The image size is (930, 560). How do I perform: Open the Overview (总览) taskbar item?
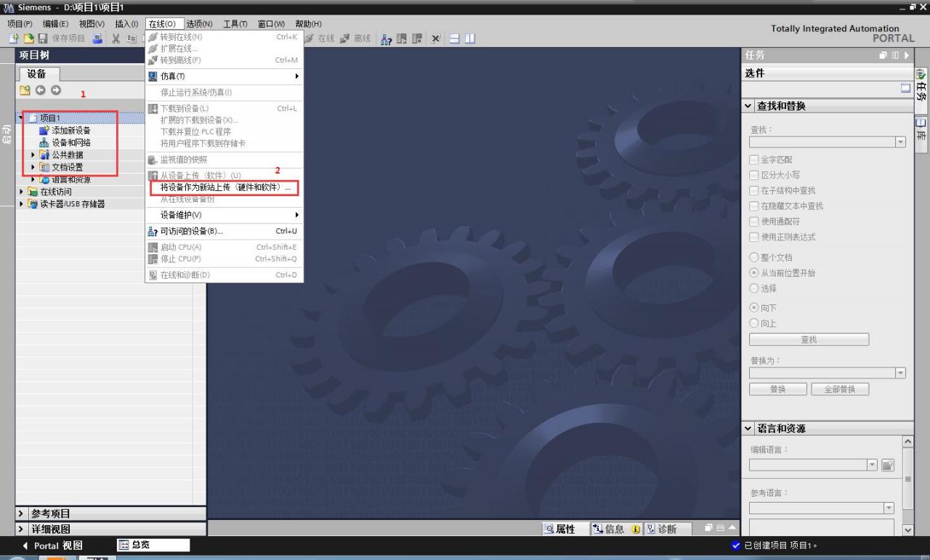(x=153, y=545)
